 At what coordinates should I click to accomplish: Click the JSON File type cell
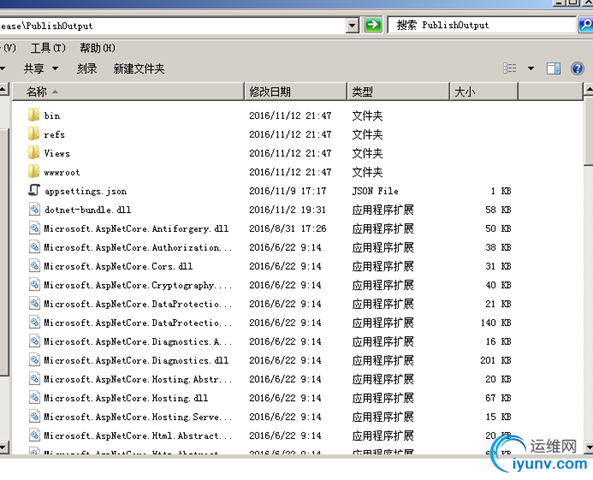(375, 191)
